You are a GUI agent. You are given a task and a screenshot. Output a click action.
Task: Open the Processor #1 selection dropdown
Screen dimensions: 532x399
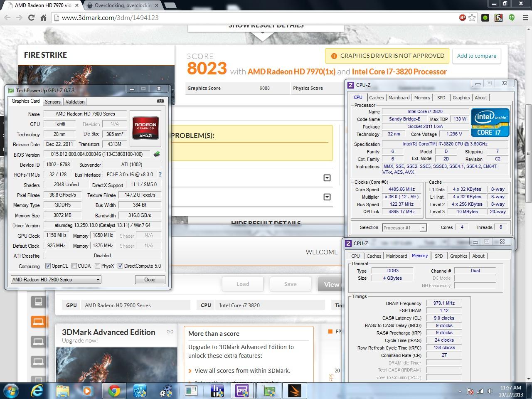point(404,227)
